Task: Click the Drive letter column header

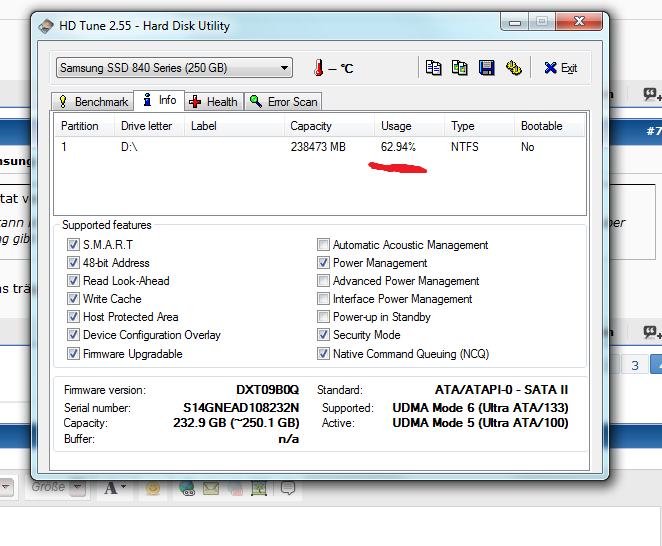Action: (149, 126)
